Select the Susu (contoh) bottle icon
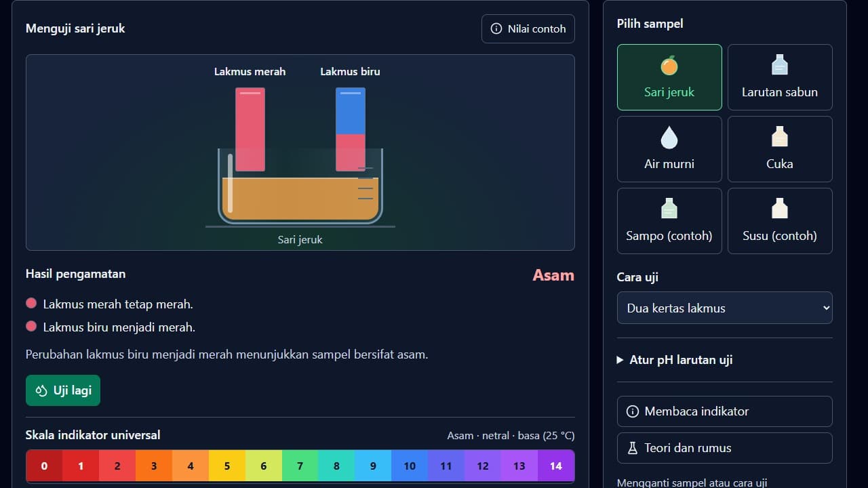This screenshot has height=488, width=868. (x=780, y=209)
